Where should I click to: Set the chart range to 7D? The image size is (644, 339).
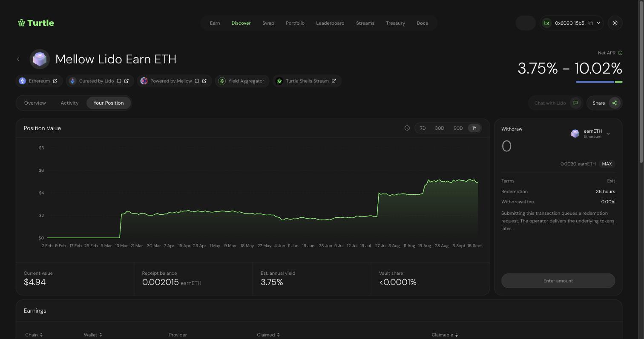(x=423, y=128)
